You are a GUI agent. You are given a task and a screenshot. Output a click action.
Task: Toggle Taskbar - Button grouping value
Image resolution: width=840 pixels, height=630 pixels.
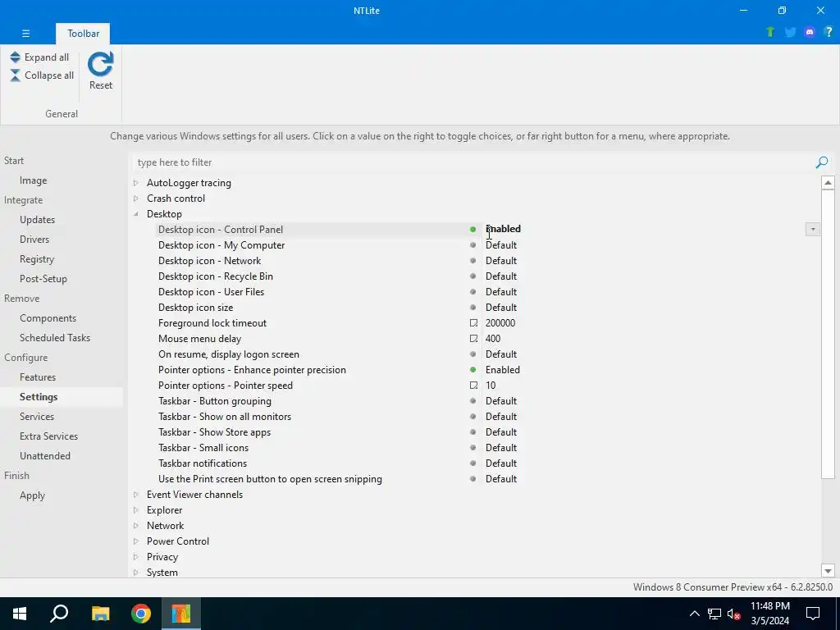point(501,401)
